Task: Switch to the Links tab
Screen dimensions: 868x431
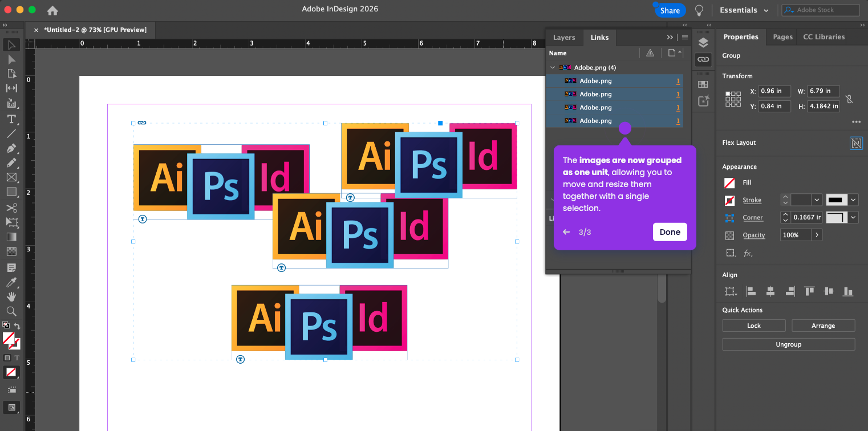Action: click(x=599, y=37)
